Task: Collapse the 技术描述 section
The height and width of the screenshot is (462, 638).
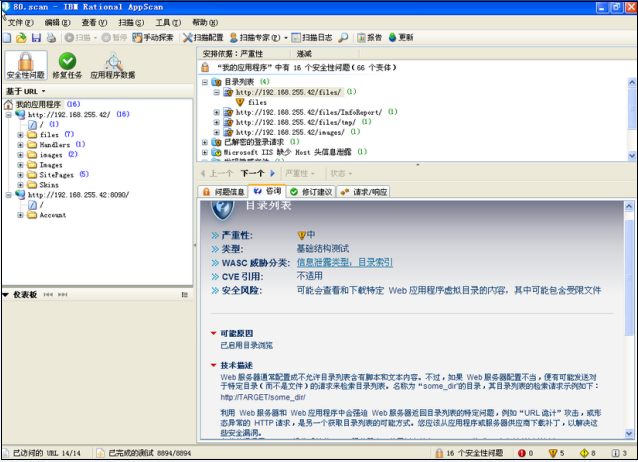Action: click(213, 365)
